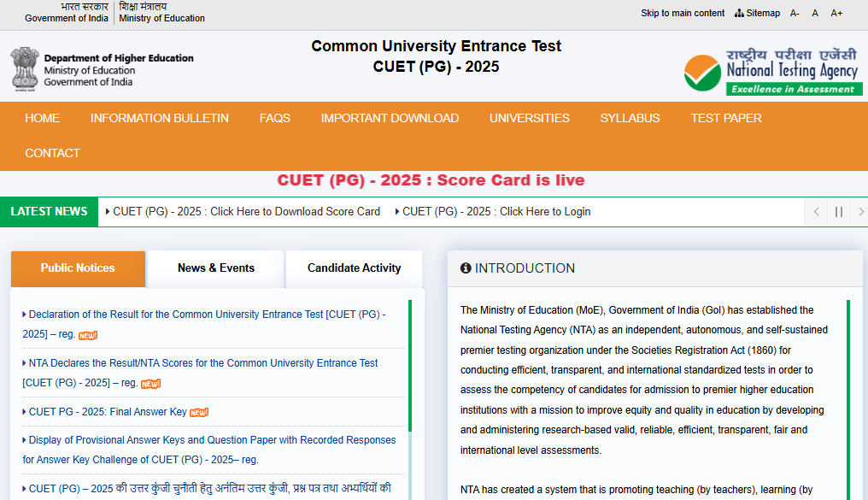
Task: Open the Sitemap link
Action: (x=757, y=13)
